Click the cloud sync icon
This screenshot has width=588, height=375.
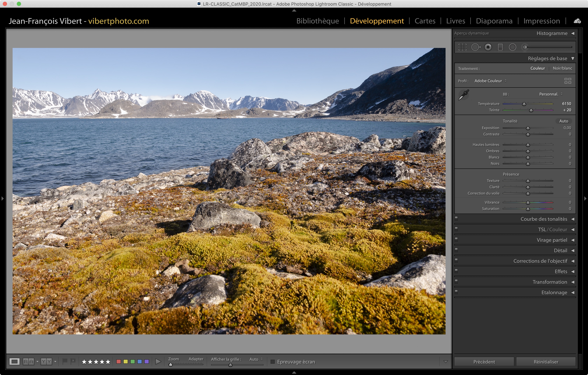pyautogui.click(x=577, y=21)
